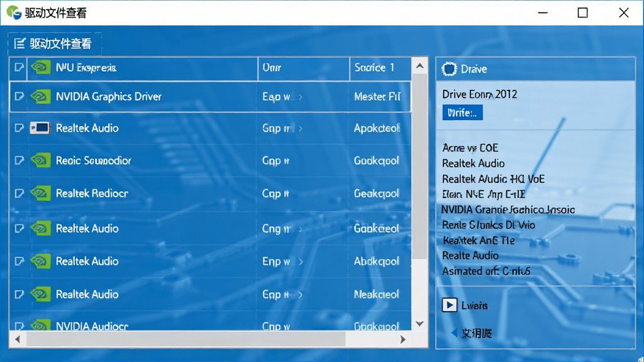Click the green icon in the NVIDIA Audiocr row

point(40,326)
